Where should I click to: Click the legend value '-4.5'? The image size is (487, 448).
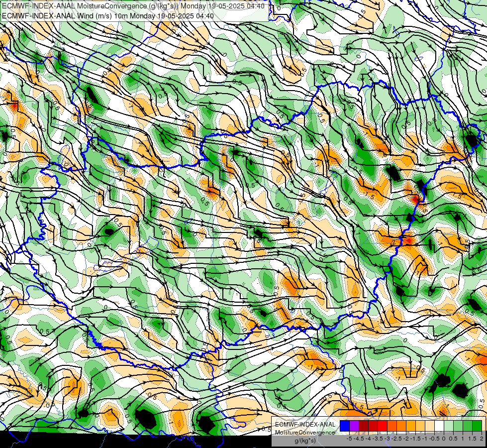pos(359,439)
